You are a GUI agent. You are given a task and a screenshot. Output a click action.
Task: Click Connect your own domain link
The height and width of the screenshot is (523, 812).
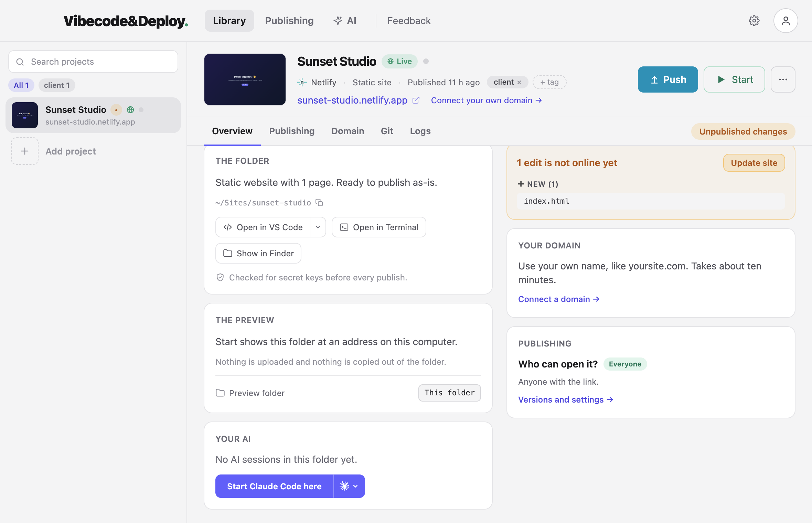point(487,100)
